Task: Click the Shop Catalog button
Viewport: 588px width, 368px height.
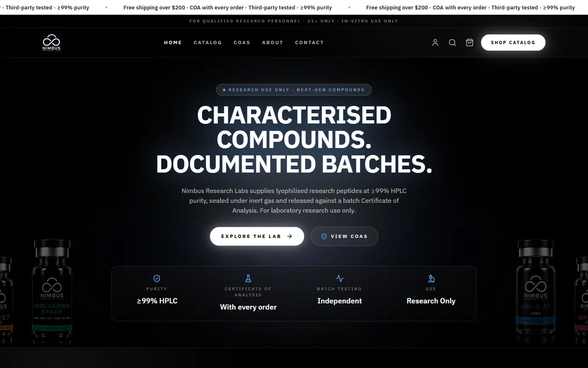Action: coord(513,43)
